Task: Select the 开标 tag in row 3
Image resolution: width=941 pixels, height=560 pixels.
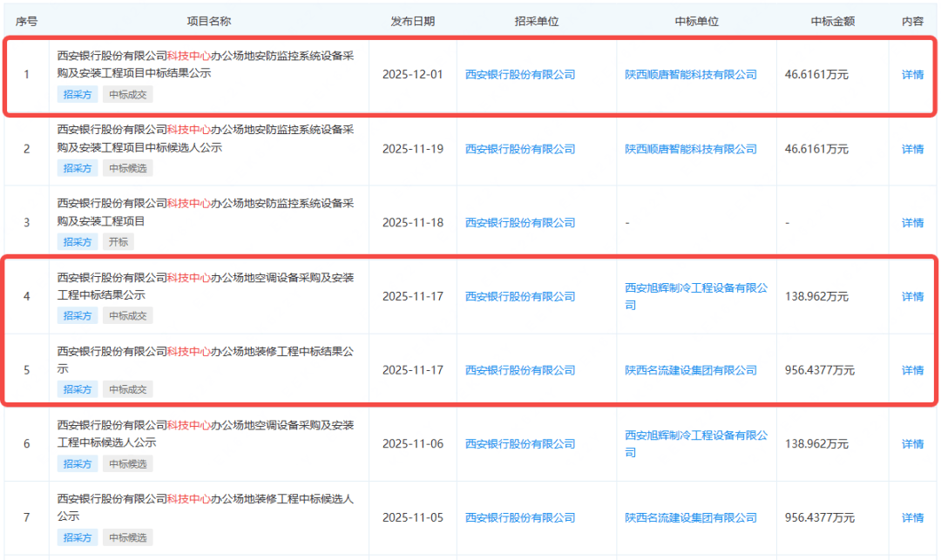Action: 118,242
